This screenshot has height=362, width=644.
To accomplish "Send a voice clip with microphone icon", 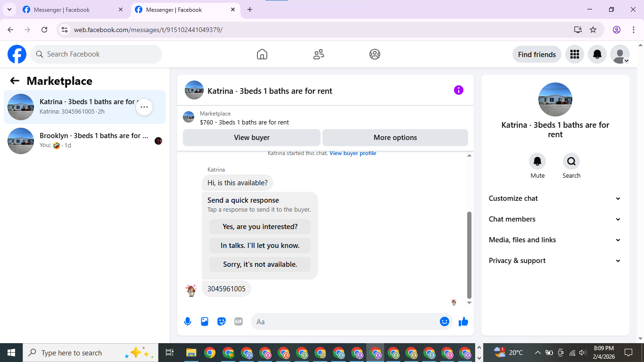I will click(x=188, y=321).
